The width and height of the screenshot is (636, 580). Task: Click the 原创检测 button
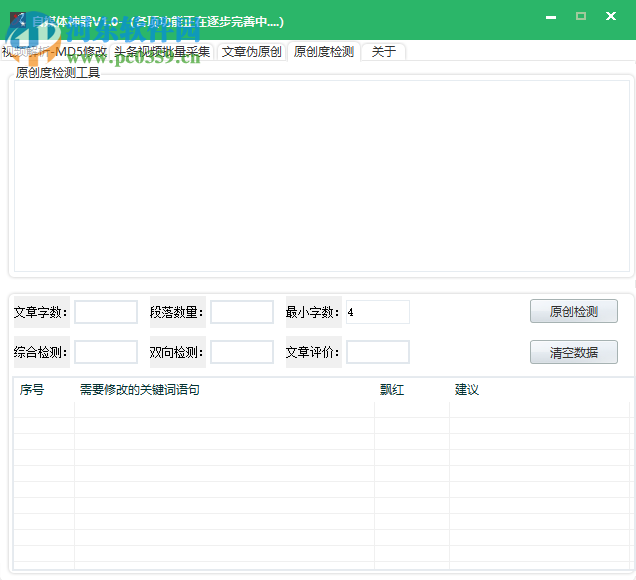574,311
